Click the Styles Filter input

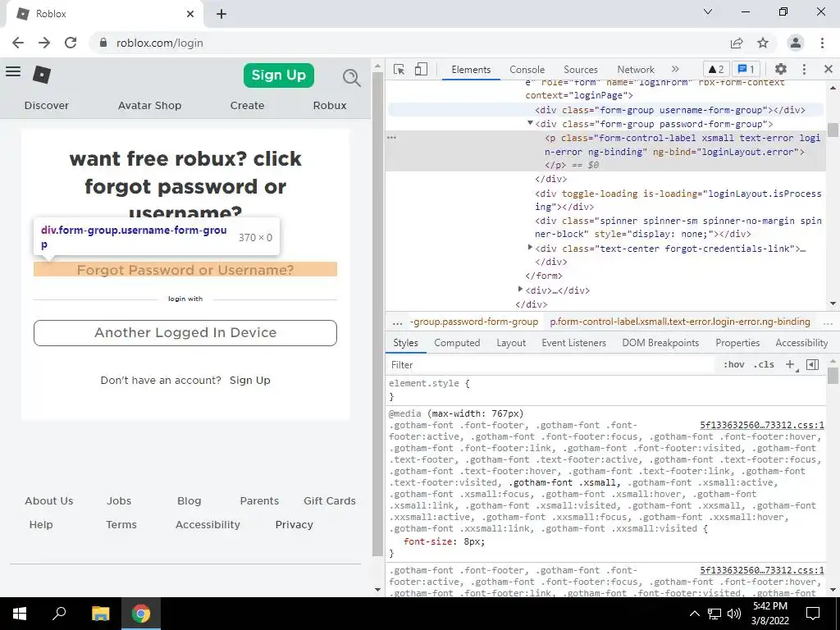552,365
